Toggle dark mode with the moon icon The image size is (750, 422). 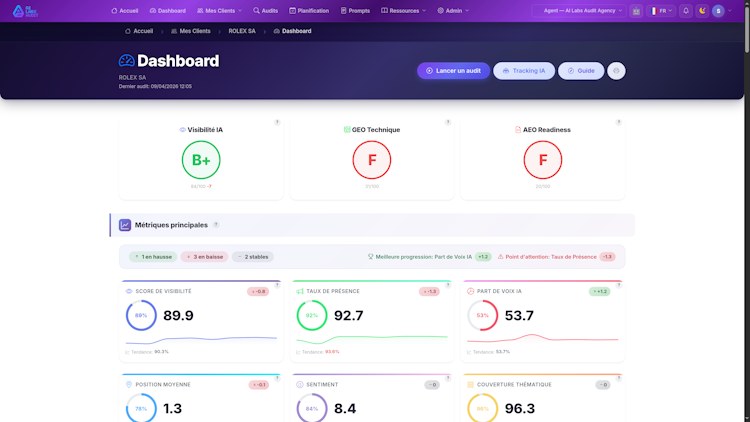coord(702,11)
